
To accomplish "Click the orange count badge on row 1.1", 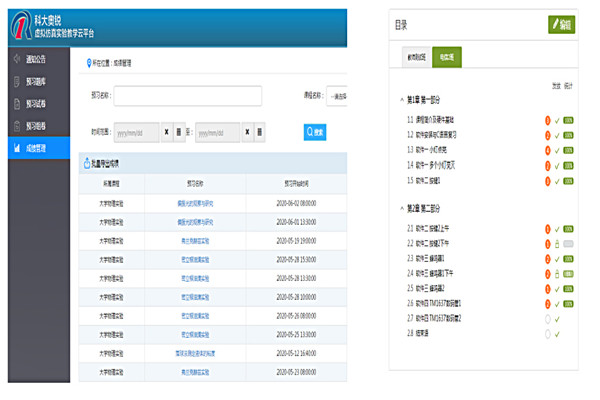I will point(548,121).
